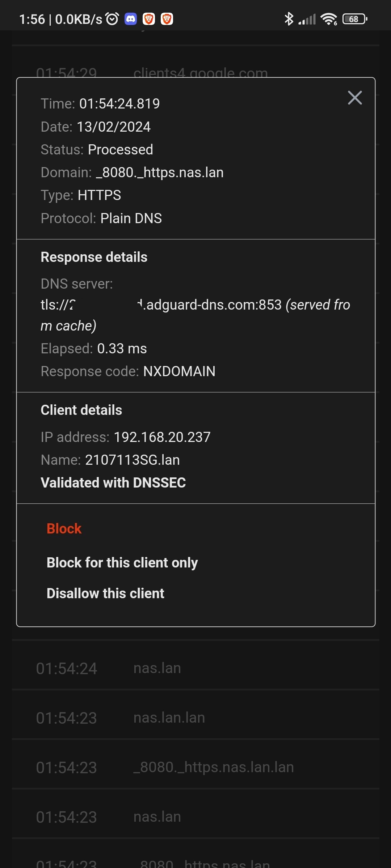Tap the Discord notification icon
Viewport: 391px width, 868px height.
pos(131,19)
